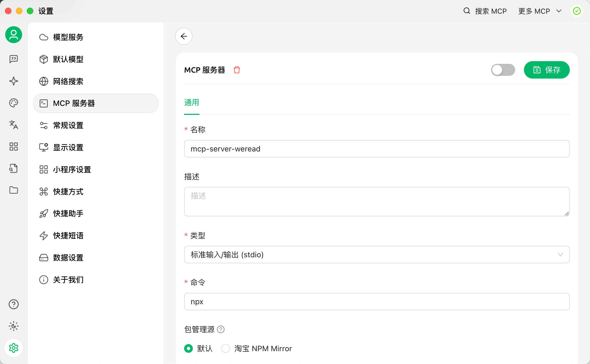Switch to the 通用 tab
This screenshot has width=590, height=364.
[191, 103]
